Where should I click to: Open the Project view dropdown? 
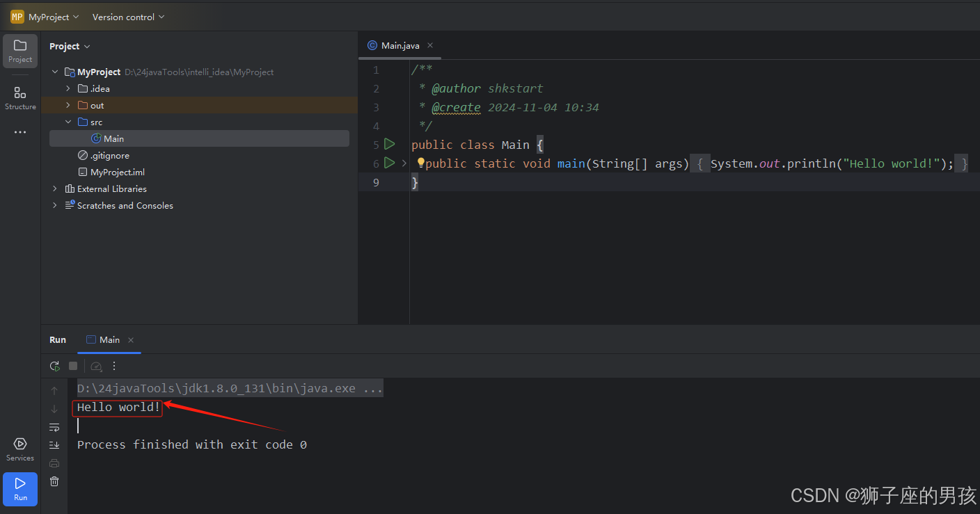70,46
